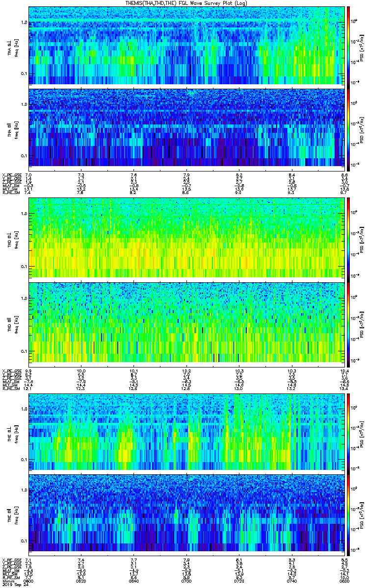Click the R_RE_SM row label under THA panels
Screen dimensions: 368x588
10,193
